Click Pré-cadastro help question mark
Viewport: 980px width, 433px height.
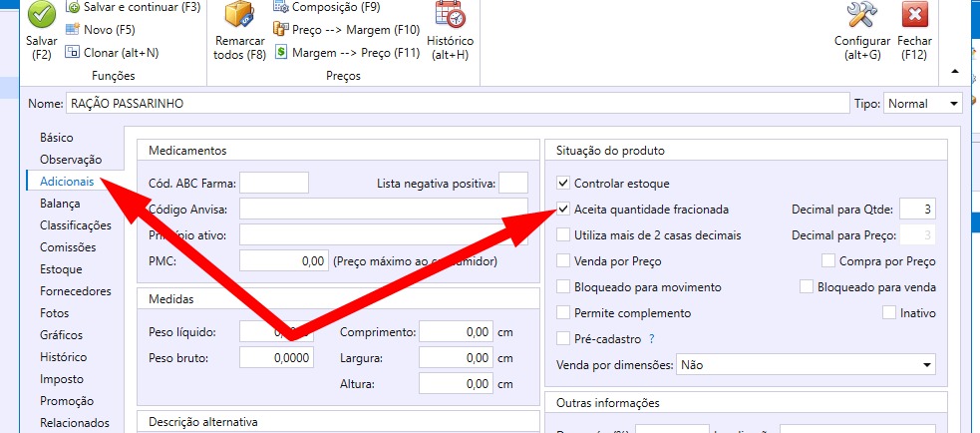tap(651, 339)
